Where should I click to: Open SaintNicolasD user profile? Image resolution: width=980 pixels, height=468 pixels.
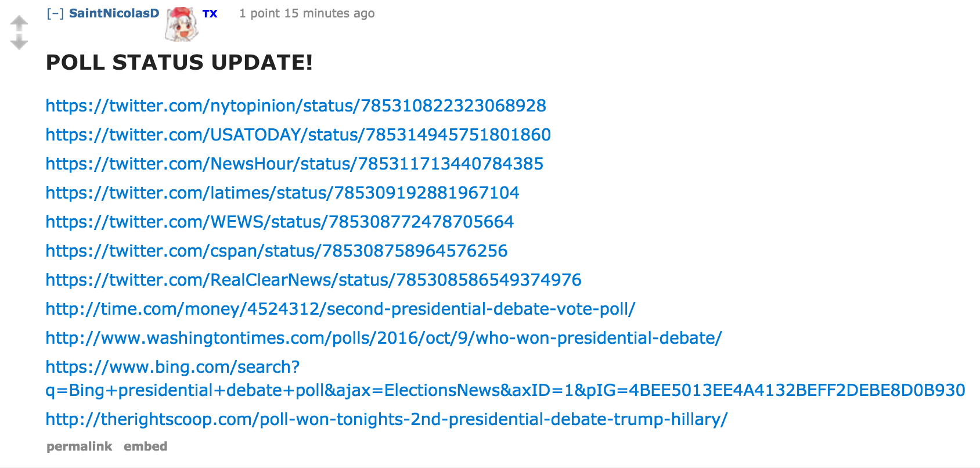pyautogui.click(x=114, y=13)
